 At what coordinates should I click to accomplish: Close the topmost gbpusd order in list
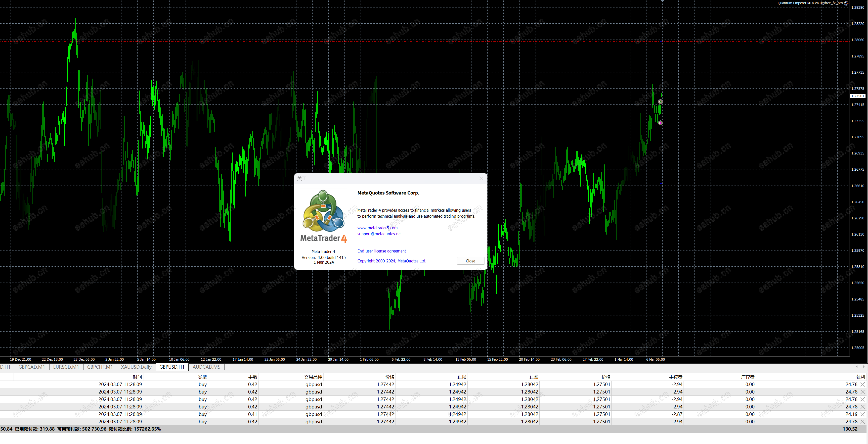pyautogui.click(x=862, y=384)
